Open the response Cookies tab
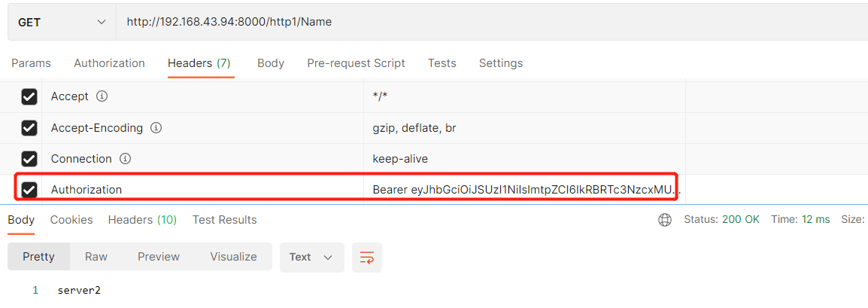Viewport: 868px width, 308px height. click(x=71, y=220)
